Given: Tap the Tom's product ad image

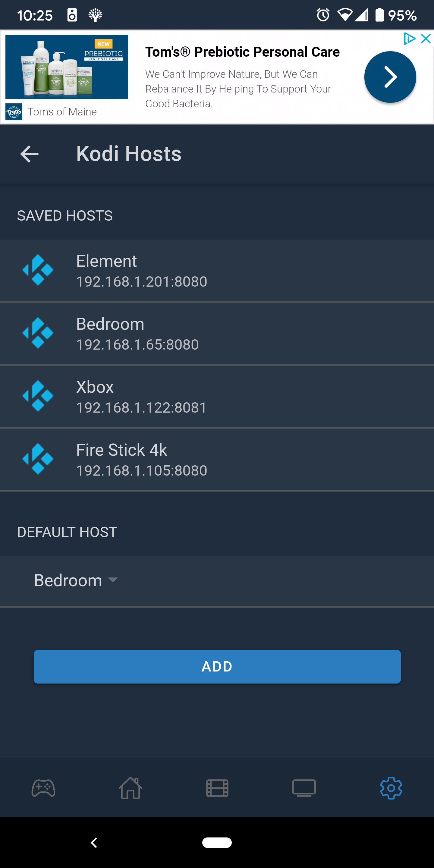Looking at the screenshot, I should tap(67, 67).
